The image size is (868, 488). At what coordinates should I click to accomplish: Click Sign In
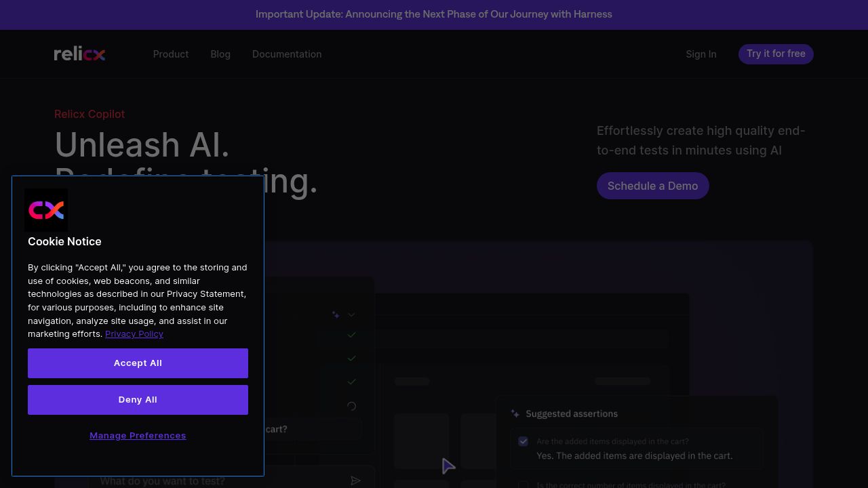pyautogui.click(x=701, y=54)
